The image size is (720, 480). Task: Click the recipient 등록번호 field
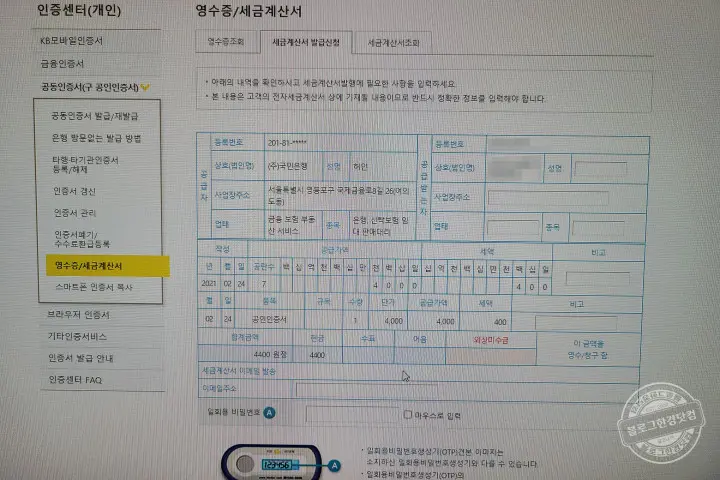[x=568, y=145]
